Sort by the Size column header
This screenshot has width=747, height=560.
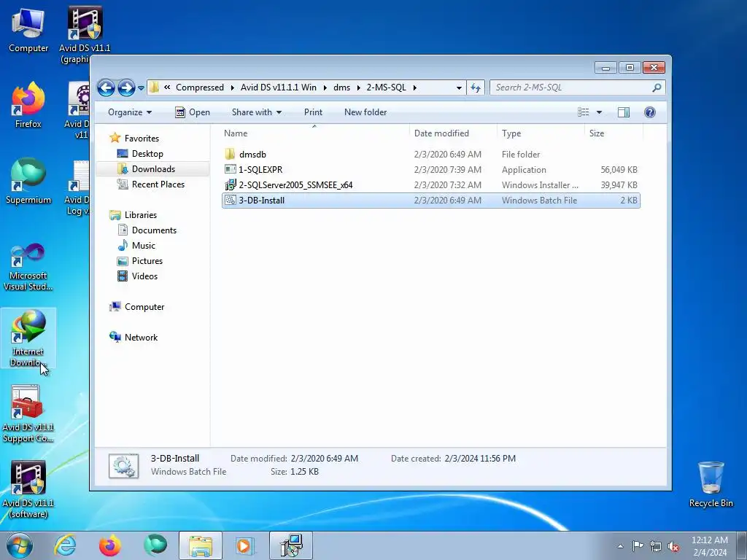(613, 133)
